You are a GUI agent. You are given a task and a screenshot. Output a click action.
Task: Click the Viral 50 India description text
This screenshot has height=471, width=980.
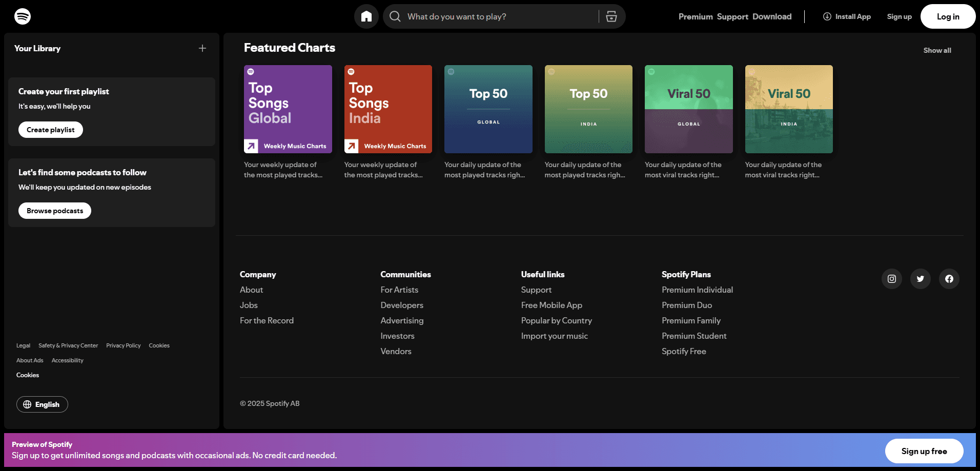click(783, 170)
